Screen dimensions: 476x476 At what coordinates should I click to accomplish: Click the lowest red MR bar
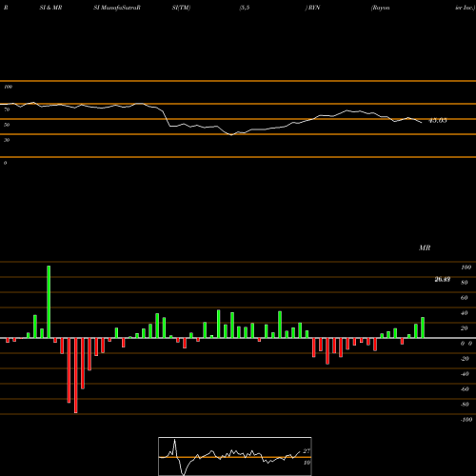click(75, 375)
